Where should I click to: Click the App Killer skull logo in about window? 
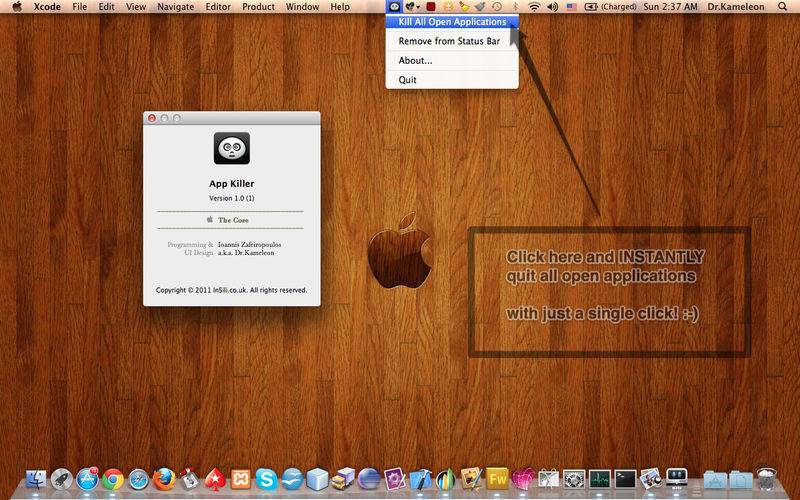pyautogui.click(x=232, y=148)
